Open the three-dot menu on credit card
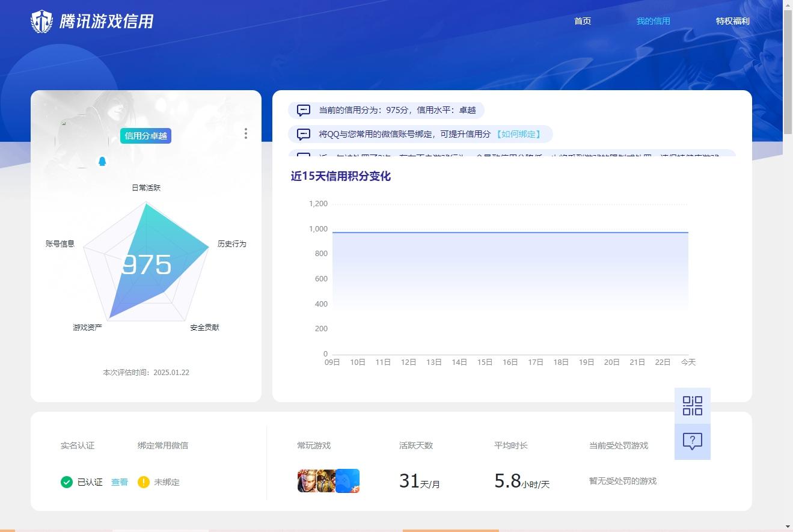 point(246,133)
